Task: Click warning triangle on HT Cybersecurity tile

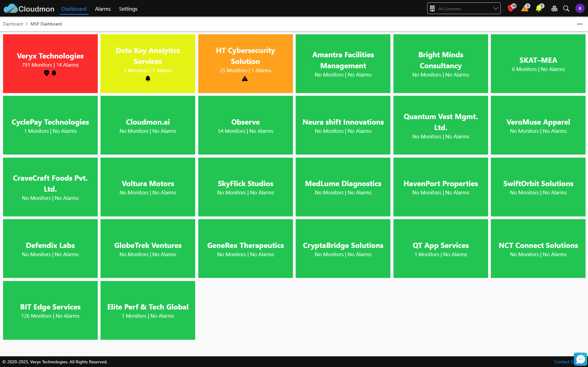Action: [x=245, y=79]
